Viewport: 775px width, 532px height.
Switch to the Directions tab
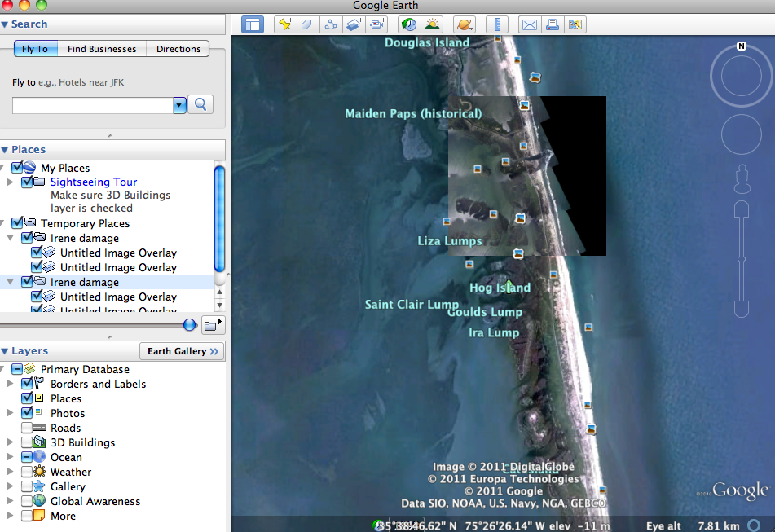pos(178,48)
